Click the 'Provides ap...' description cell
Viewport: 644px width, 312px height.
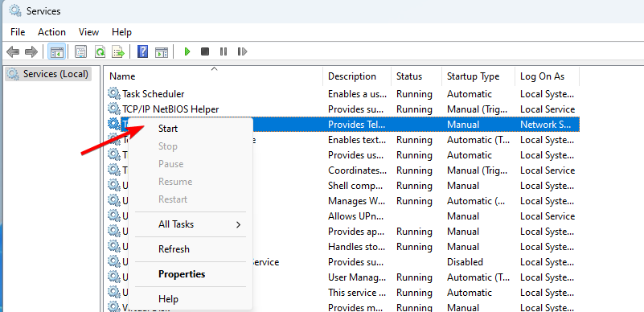pos(357,232)
